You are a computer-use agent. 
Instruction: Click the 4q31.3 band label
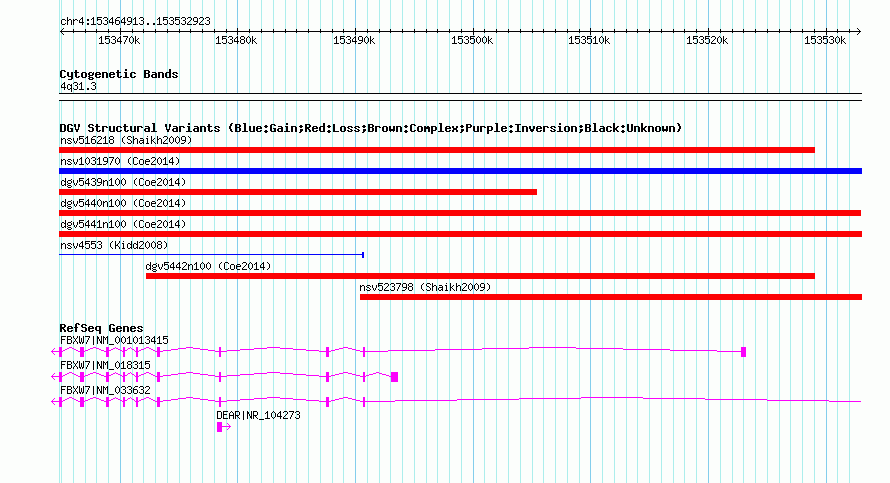tap(78, 86)
